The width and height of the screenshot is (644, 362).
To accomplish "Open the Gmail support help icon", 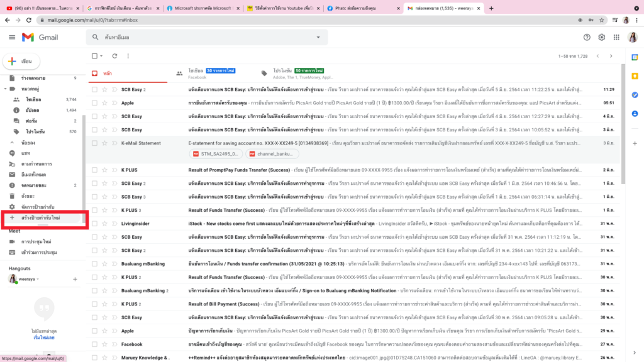I will pyautogui.click(x=587, y=37).
